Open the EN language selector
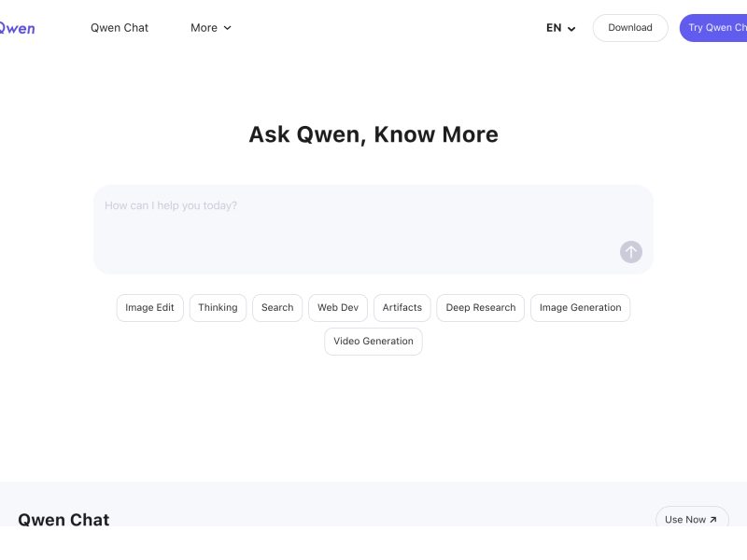Screen dimensions: 747x560 pyautogui.click(x=560, y=28)
